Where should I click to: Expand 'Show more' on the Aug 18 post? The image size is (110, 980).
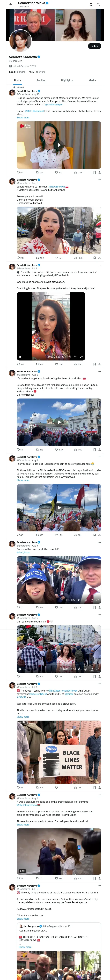coord(23,118)
